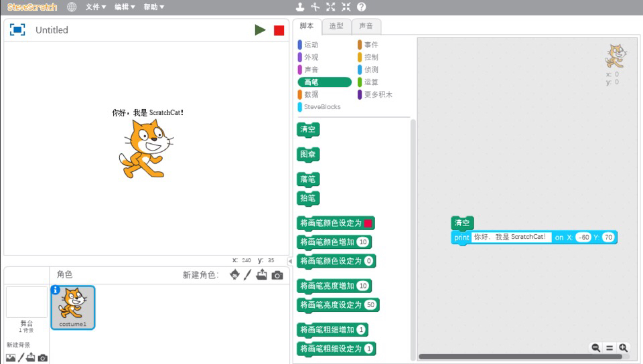Open the 帮助 menu

(x=154, y=7)
